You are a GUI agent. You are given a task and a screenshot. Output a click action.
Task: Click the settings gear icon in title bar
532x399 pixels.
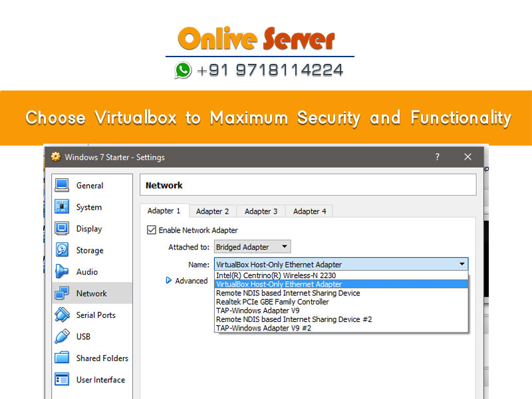(56, 157)
